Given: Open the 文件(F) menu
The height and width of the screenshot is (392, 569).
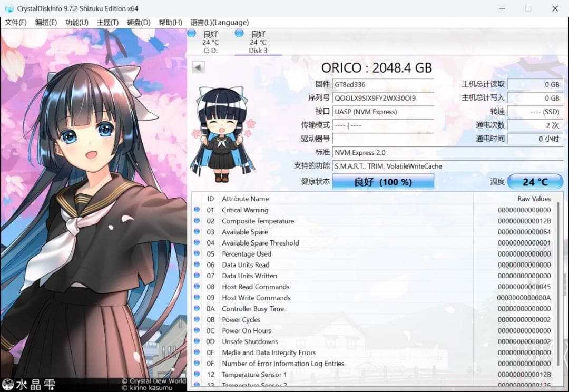Looking at the screenshot, I should coord(16,23).
